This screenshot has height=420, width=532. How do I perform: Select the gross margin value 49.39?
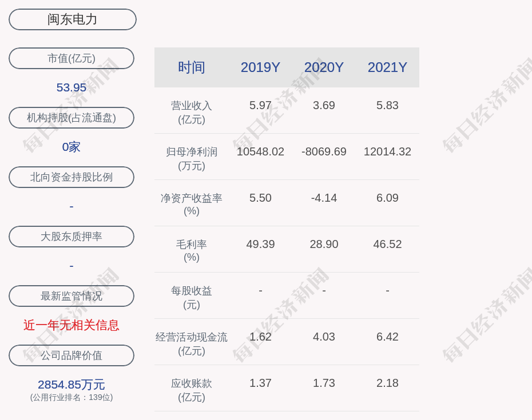pyautogui.click(x=260, y=244)
